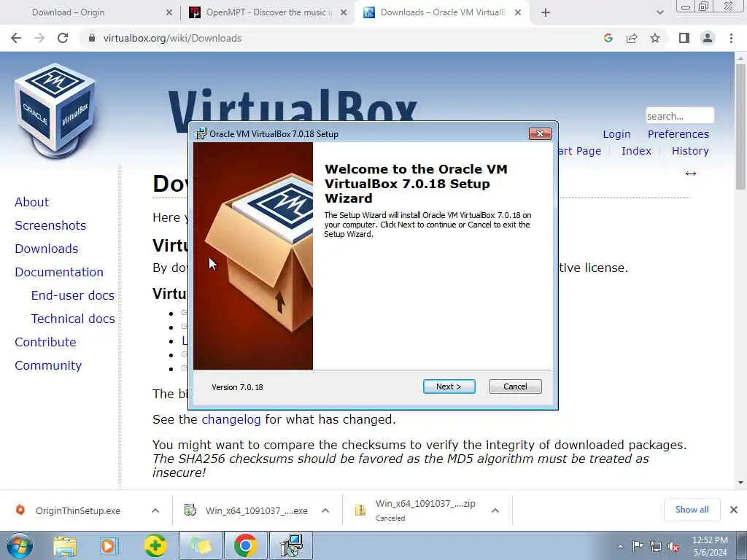The image size is (747, 560).
Task: Open the Windows Start menu
Action: coord(19,545)
